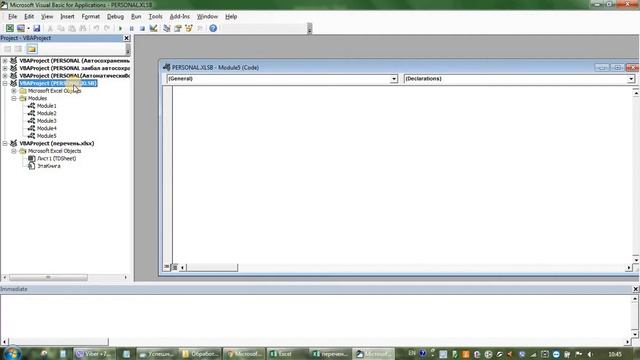The image size is (640, 360).
Task: Open the Properties Window toolbar icon
Action: [178, 28]
